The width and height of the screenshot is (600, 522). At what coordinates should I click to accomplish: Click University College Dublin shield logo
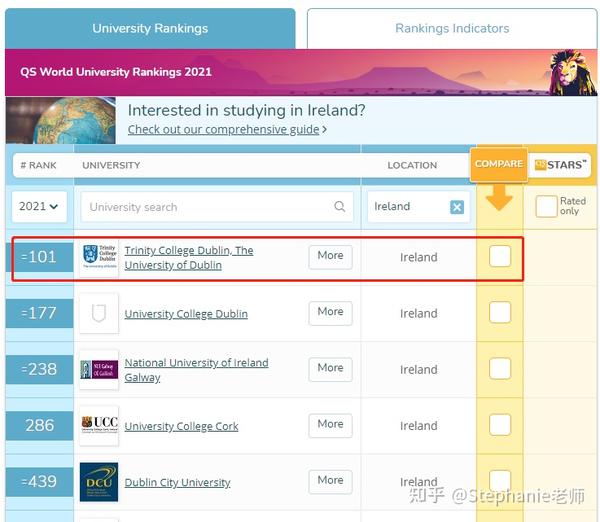99,313
